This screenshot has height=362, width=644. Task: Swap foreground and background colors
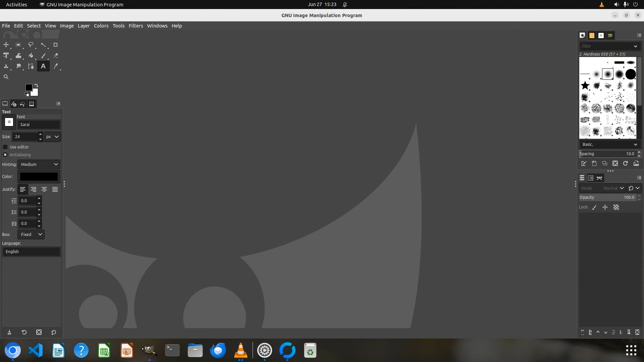36,85
